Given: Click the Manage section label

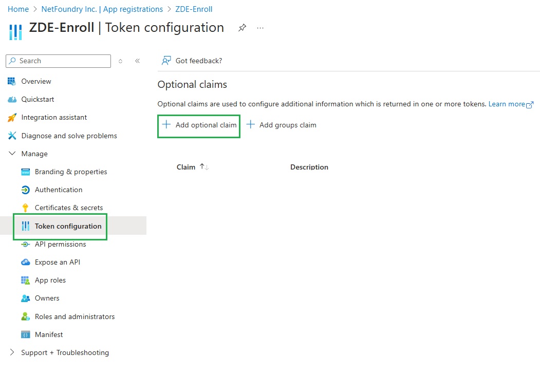Looking at the screenshot, I should pos(34,154).
